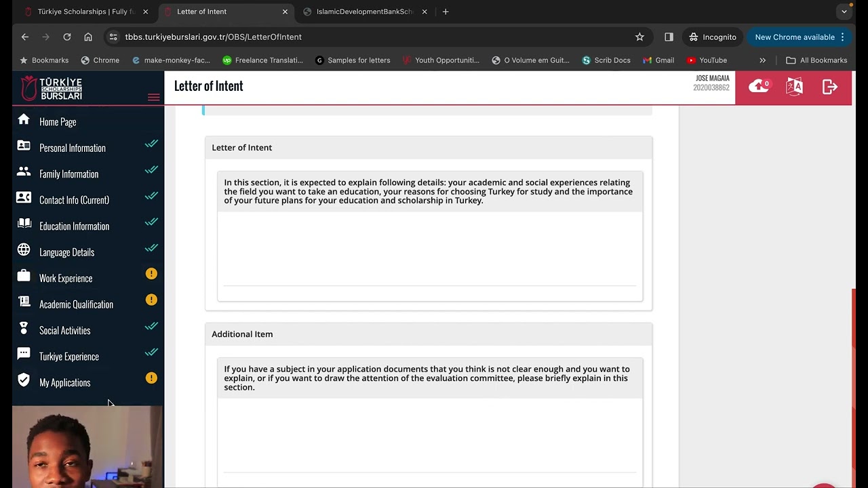Click the Academic Qualification warning badge
Image resolution: width=868 pixels, height=488 pixels.
[x=151, y=300]
